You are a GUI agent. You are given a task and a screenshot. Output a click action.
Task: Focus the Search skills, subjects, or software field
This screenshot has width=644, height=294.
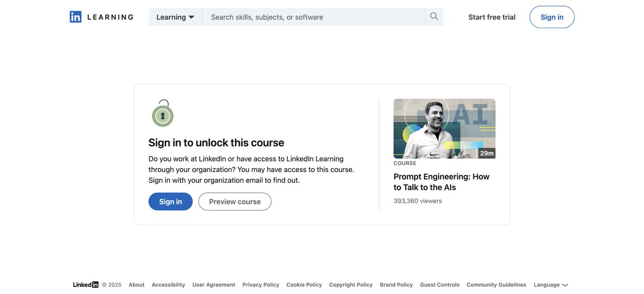313,17
